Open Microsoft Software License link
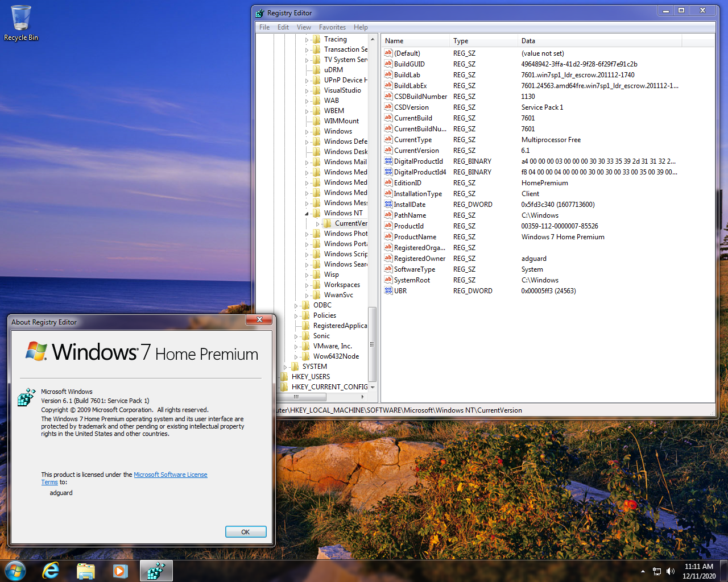728x582 pixels. (171, 475)
